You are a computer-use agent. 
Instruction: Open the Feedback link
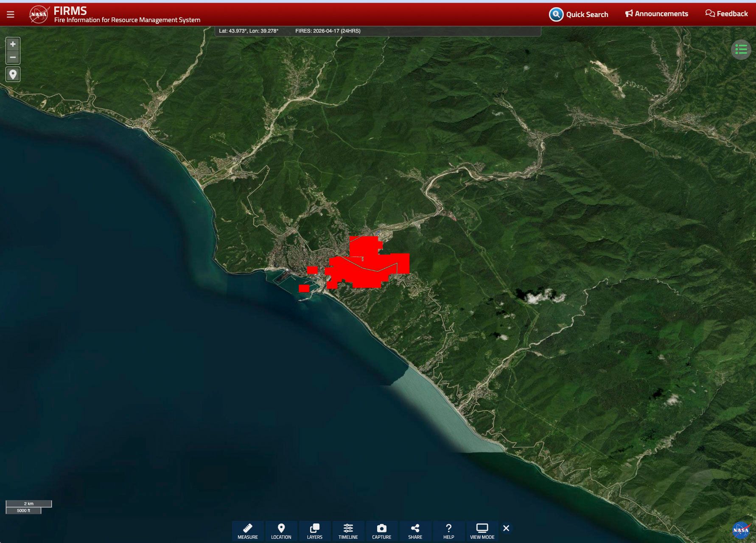pos(726,14)
